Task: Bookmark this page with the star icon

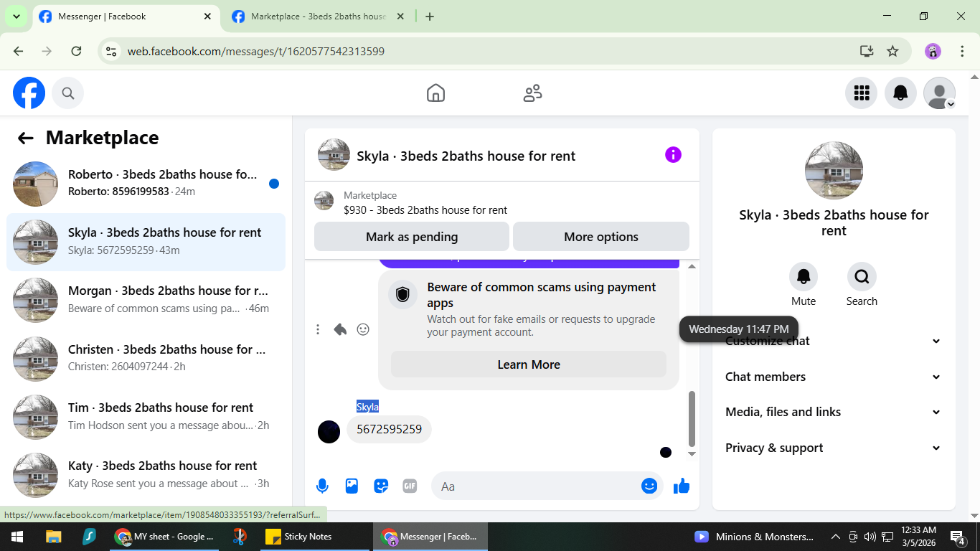Action: [x=892, y=51]
